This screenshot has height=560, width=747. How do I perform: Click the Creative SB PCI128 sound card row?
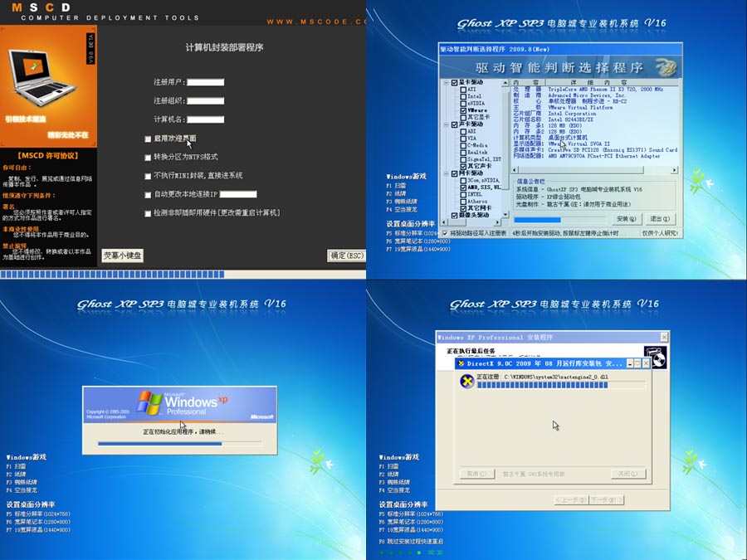click(595, 149)
